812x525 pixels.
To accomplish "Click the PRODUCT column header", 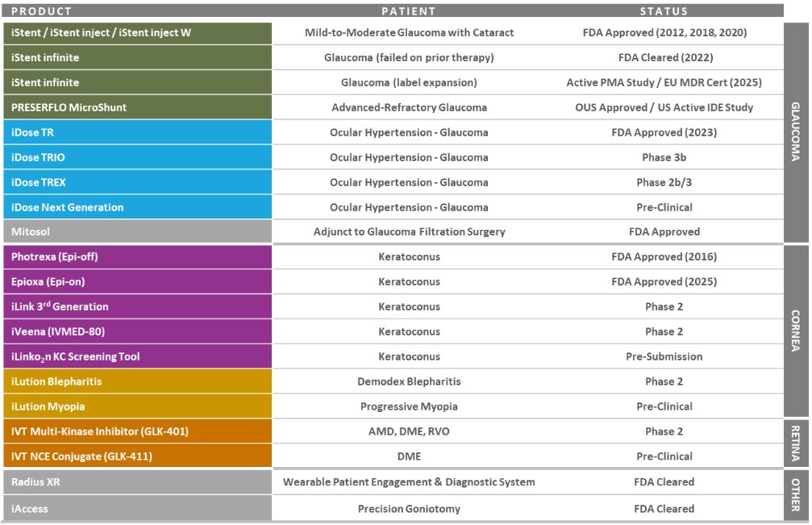I will click(x=42, y=11).
